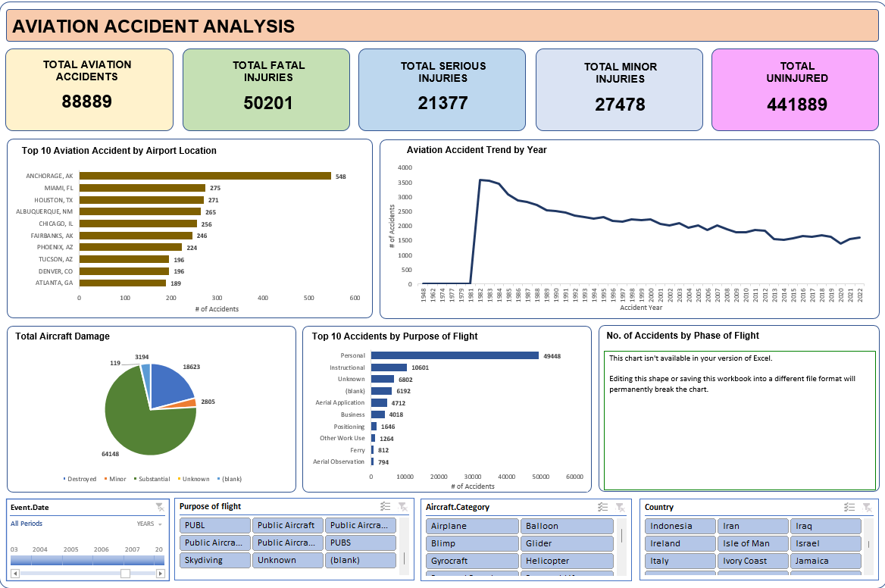The image size is (885, 588).
Task: Click the Event.Date timeline scrollbar thumb
Action: (x=125, y=574)
